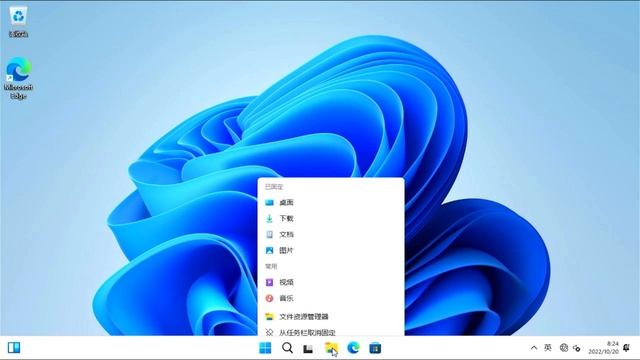The width and height of the screenshot is (640, 360).
Task: Launch Microsoft Edge from the taskbar
Action: (x=353, y=348)
